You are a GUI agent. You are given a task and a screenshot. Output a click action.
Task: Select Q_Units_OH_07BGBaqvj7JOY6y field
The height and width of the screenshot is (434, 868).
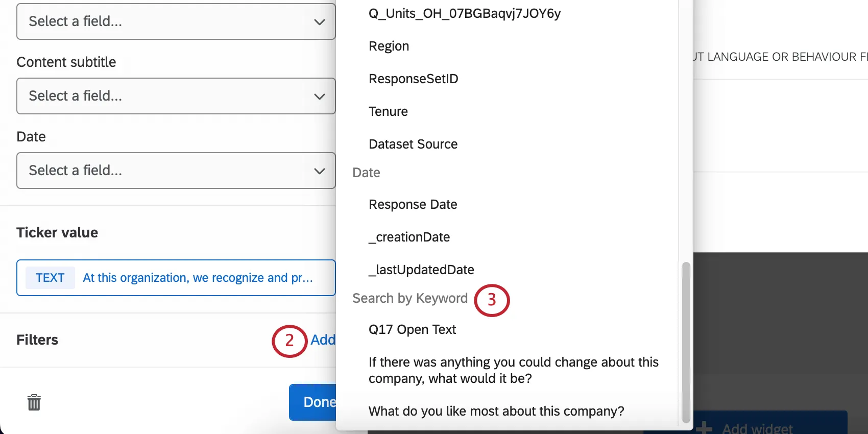[x=464, y=13]
